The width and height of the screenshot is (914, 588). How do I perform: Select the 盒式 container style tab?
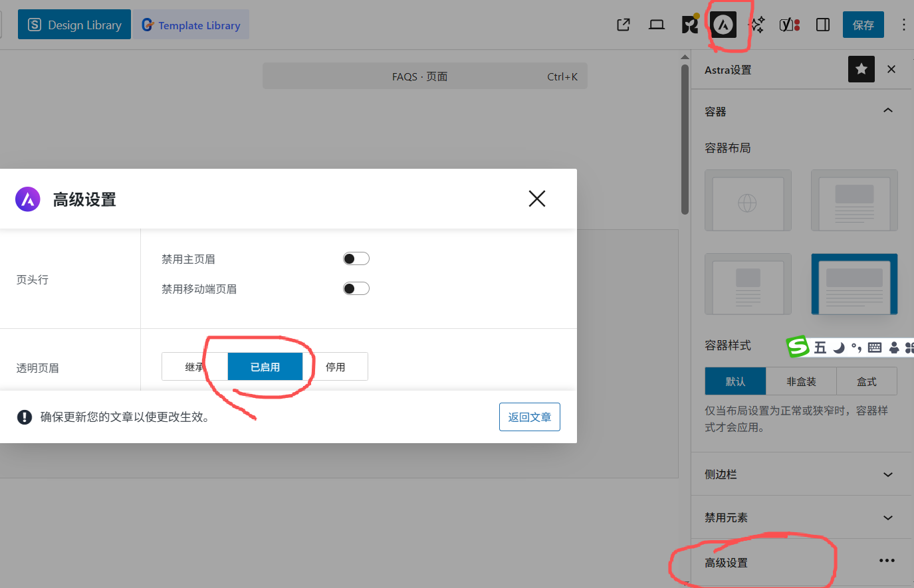pyautogui.click(x=866, y=381)
